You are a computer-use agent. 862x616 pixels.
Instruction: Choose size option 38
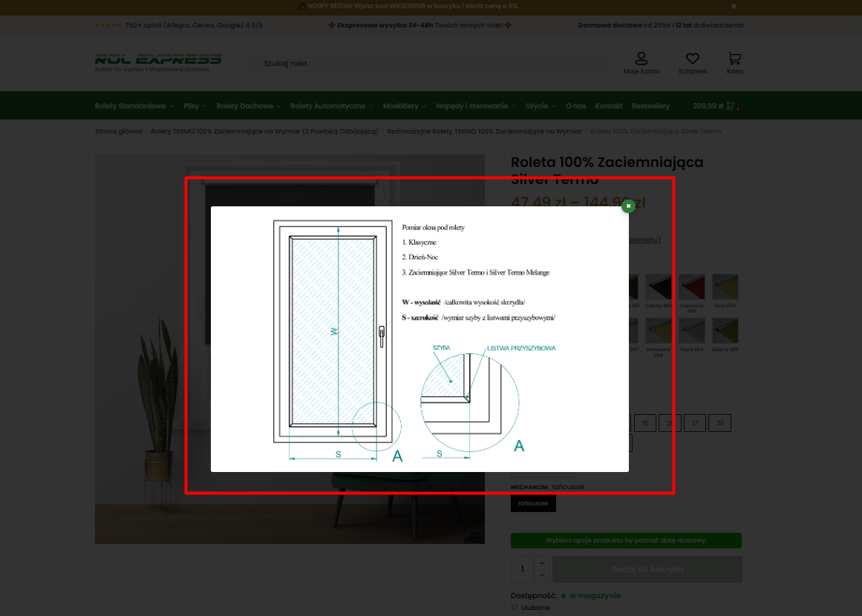(719, 423)
